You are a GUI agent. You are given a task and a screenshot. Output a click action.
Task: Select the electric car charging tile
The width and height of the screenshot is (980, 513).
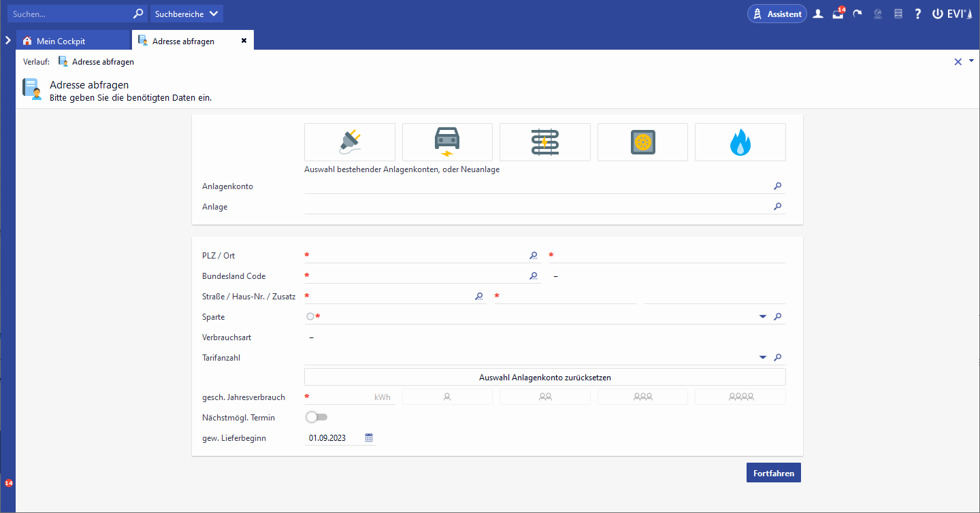[447, 142]
